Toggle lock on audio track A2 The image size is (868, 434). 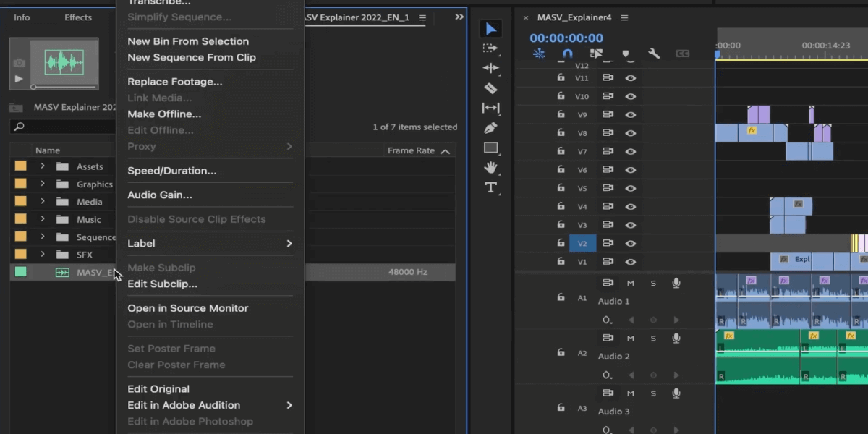(x=561, y=352)
